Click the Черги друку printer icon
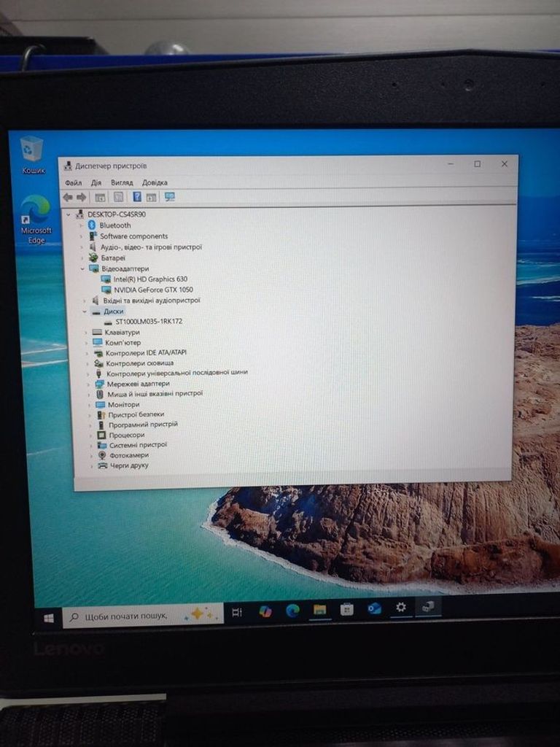The image size is (560, 747). tap(102, 465)
